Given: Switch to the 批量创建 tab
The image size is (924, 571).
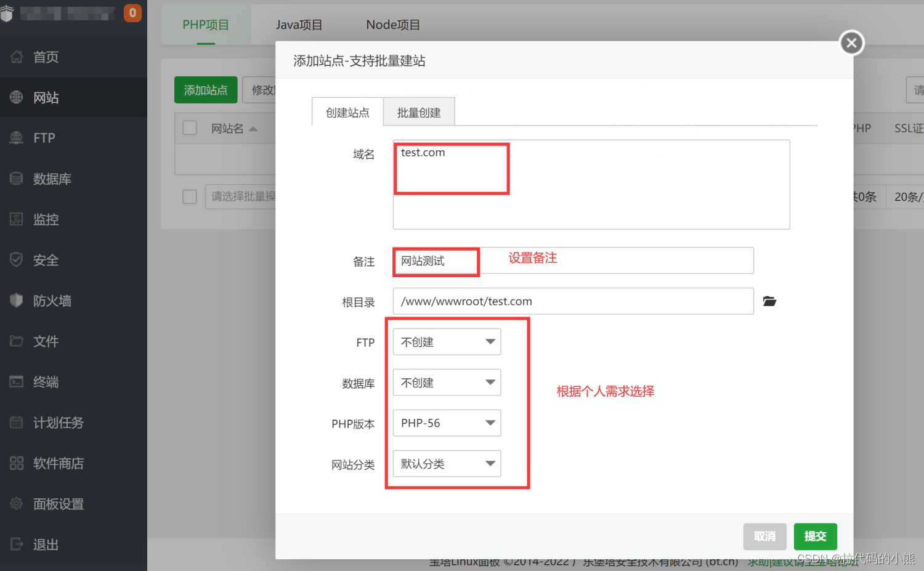Looking at the screenshot, I should [419, 112].
